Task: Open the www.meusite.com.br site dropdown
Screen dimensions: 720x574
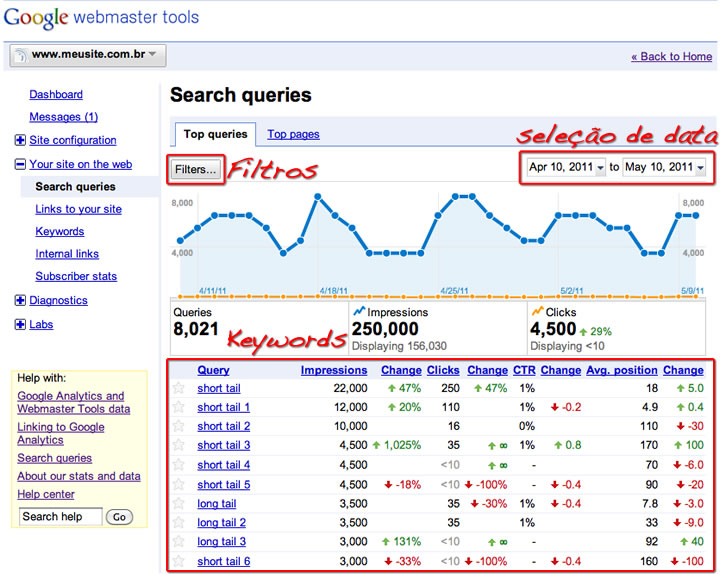Action: tap(88, 55)
